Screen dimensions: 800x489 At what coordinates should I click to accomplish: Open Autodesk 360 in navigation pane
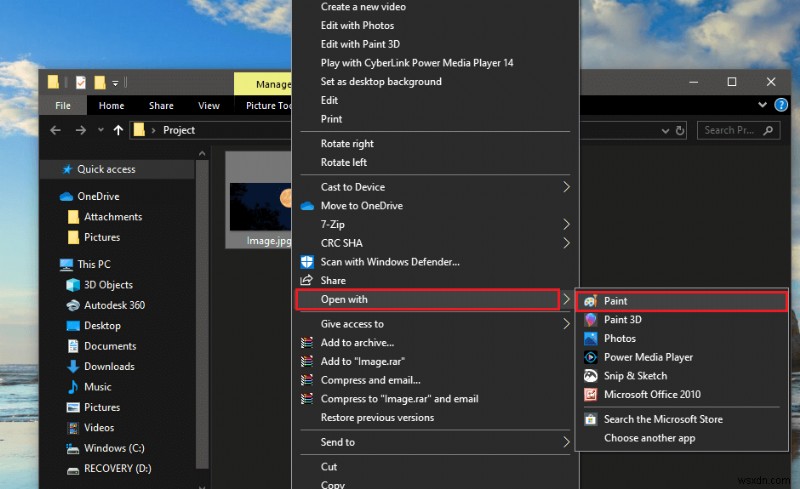coord(117,305)
